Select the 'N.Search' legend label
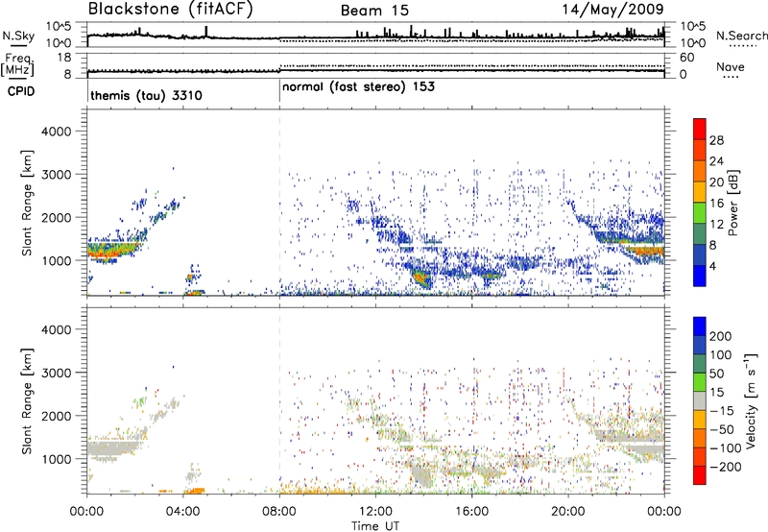Viewport: 768px width, 532px height. 742,36
